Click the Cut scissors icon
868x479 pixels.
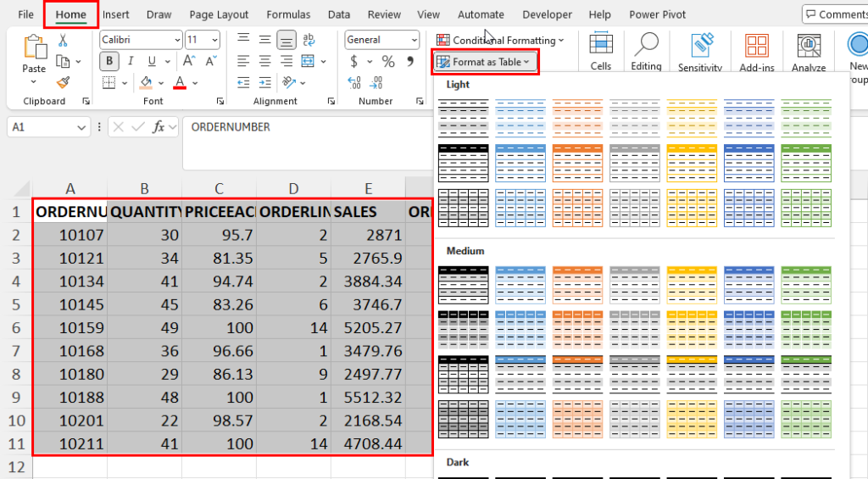click(x=63, y=40)
